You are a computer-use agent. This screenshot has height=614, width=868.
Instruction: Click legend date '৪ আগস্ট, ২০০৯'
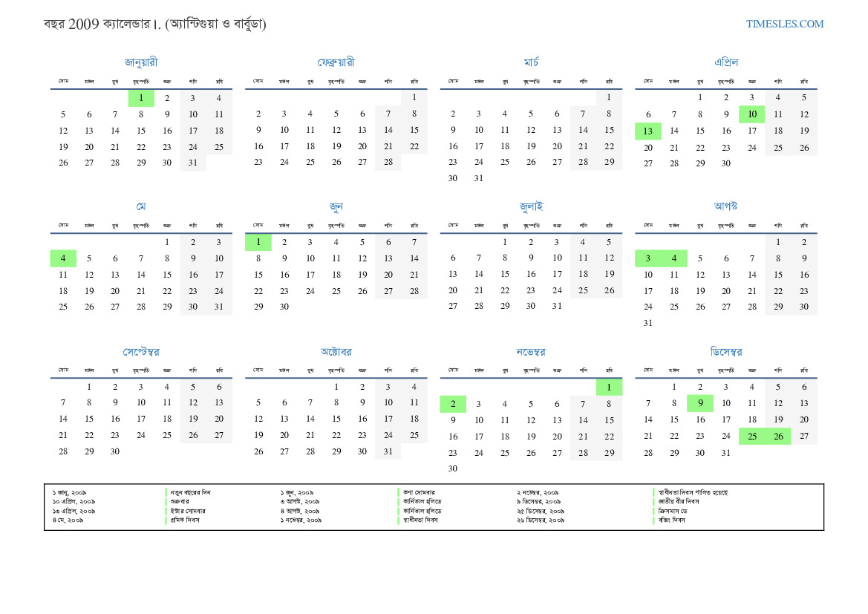(299, 511)
